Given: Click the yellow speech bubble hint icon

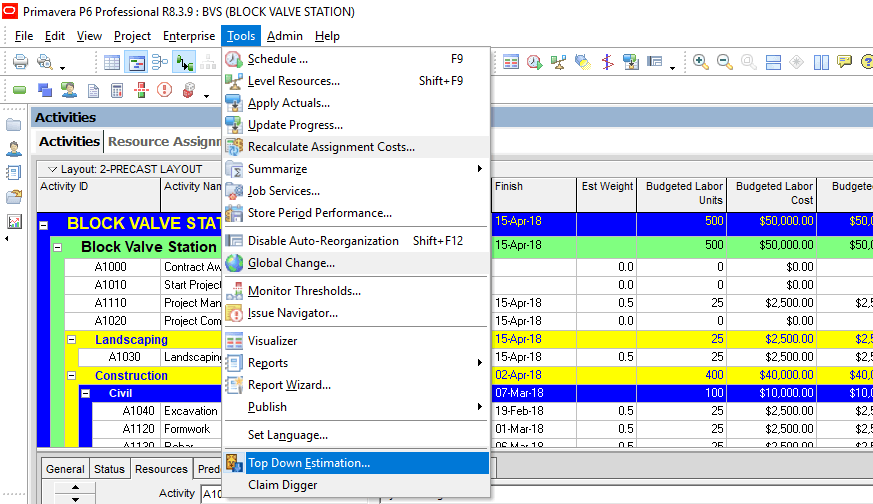Looking at the screenshot, I should [x=845, y=61].
